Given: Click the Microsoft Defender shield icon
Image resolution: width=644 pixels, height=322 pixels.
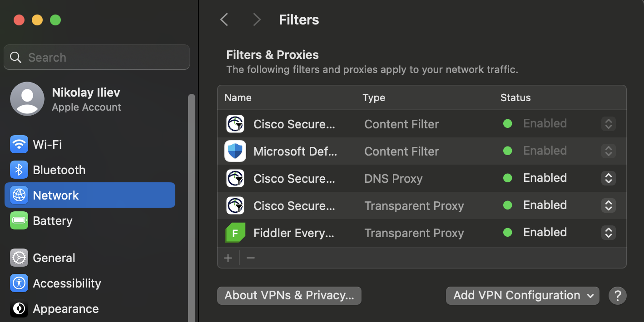Looking at the screenshot, I should click(235, 151).
